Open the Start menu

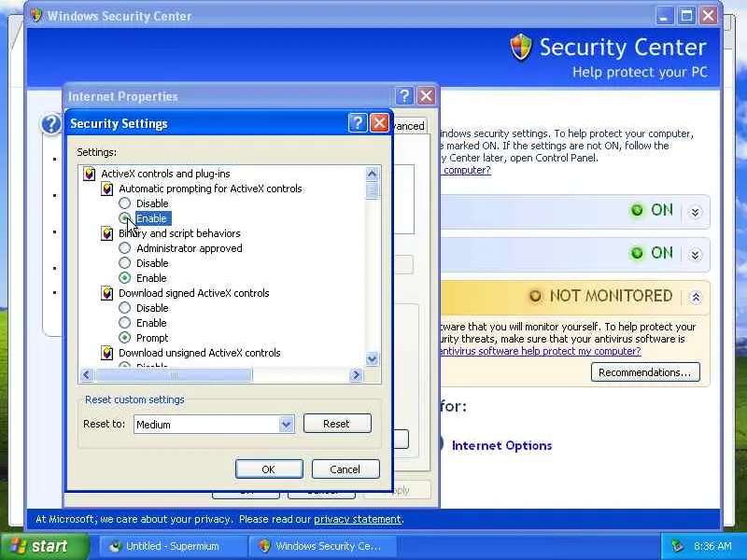coord(44,546)
